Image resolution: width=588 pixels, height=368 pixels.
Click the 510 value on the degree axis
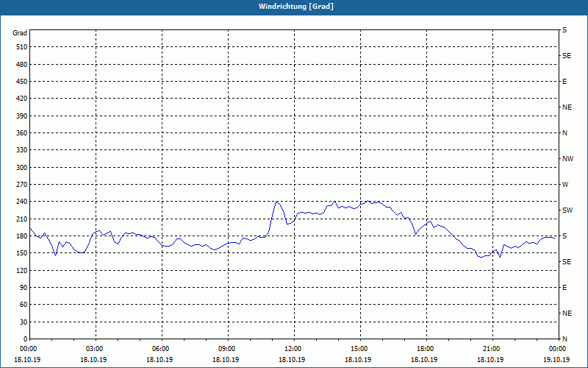point(22,47)
